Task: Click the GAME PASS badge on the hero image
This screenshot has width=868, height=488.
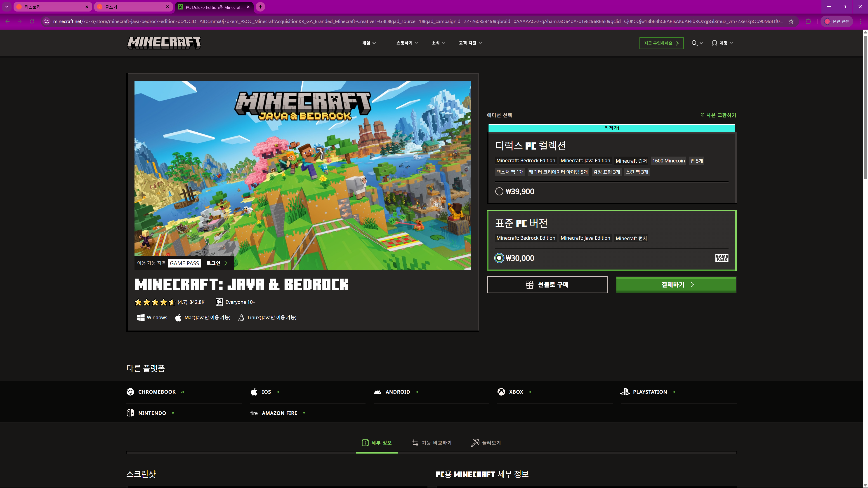Action: coord(184,263)
